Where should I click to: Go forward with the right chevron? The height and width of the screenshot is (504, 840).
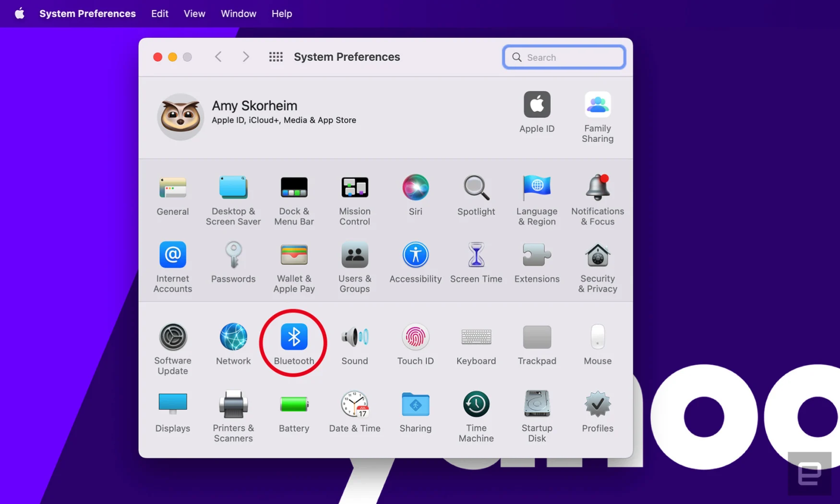(246, 57)
